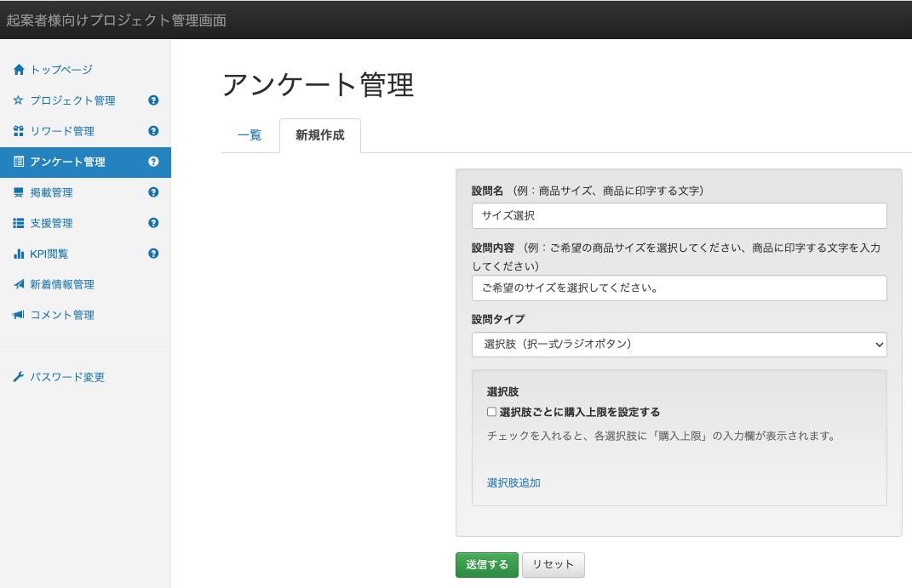This screenshot has width=912, height=588.
Task: Open プロジェクト管理 menu item
Action: pos(72,100)
